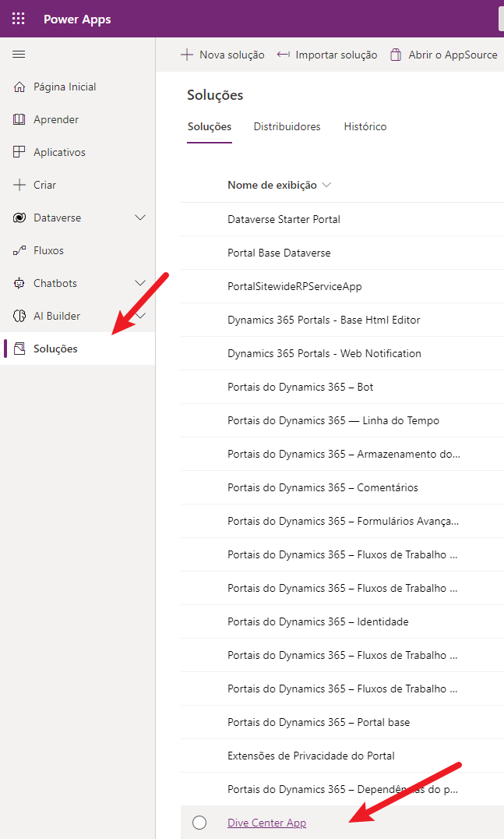This screenshot has width=504, height=839.
Task: Open the app launcher waffle icon
Action: click(18, 19)
